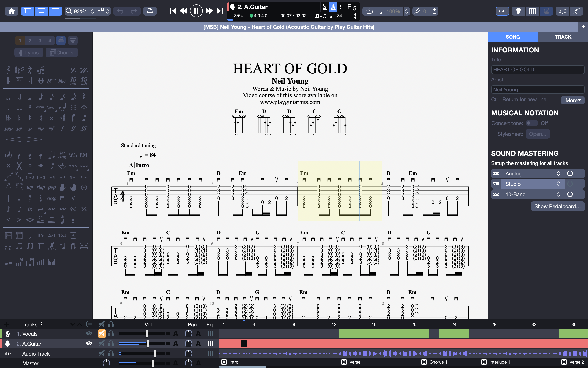Edit the Artist input field
This screenshot has height=368, width=588.
pyautogui.click(x=538, y=90)
